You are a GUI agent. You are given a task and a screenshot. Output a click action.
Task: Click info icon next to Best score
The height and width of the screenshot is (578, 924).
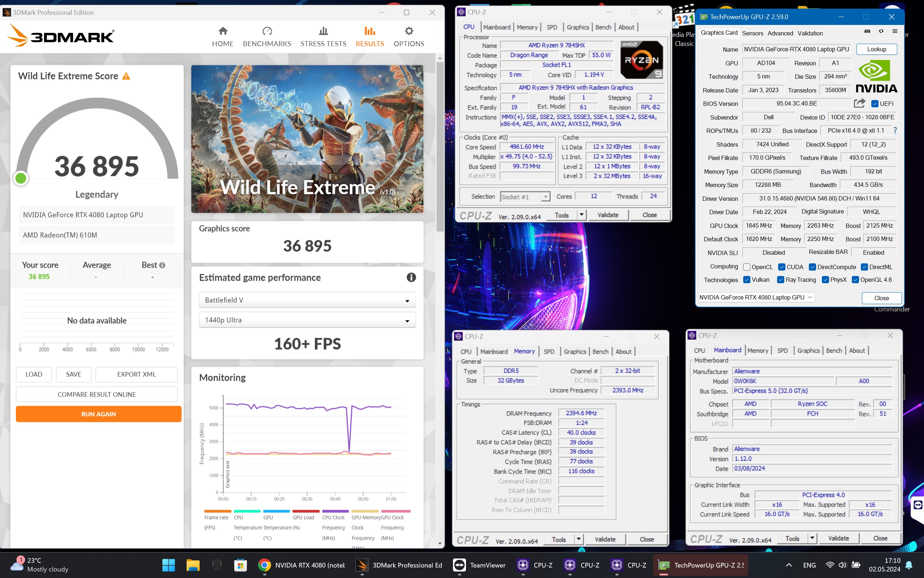point(162,265)
